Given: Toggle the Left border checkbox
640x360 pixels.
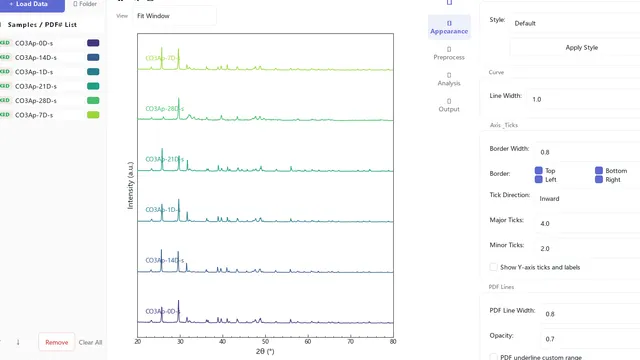Looking at the screenshot, I should (539, 180).
